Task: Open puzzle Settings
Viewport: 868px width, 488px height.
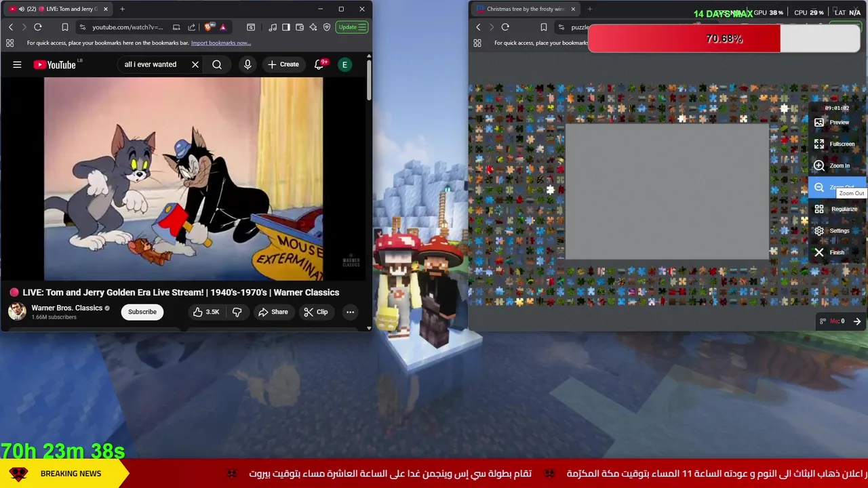Action: [x=837, y=230]
